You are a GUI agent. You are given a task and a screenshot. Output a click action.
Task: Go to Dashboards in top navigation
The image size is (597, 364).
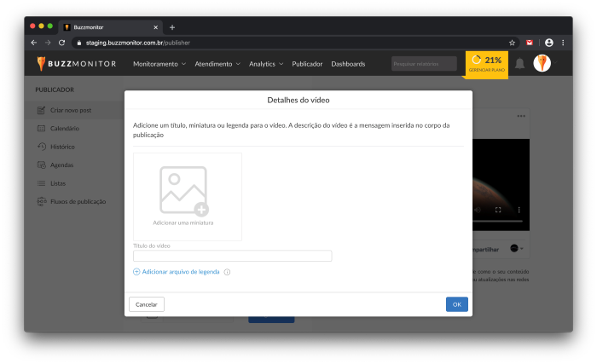click(x=348, y=64)
